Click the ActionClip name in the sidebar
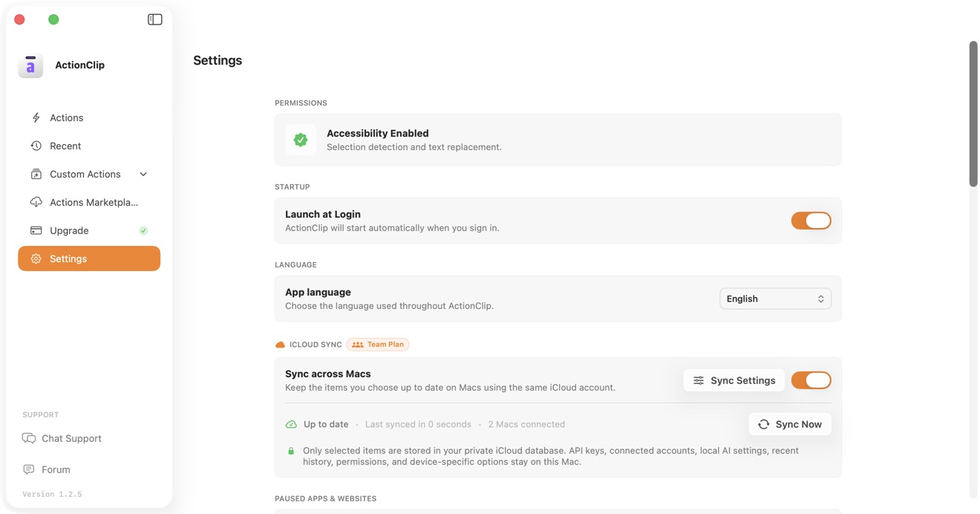 coord(79,65)
